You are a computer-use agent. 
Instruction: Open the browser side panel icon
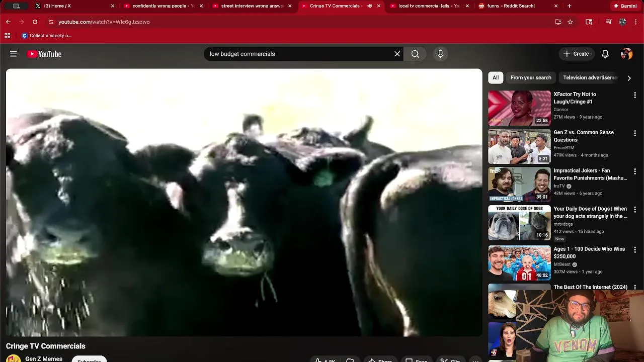pos(589,22)
